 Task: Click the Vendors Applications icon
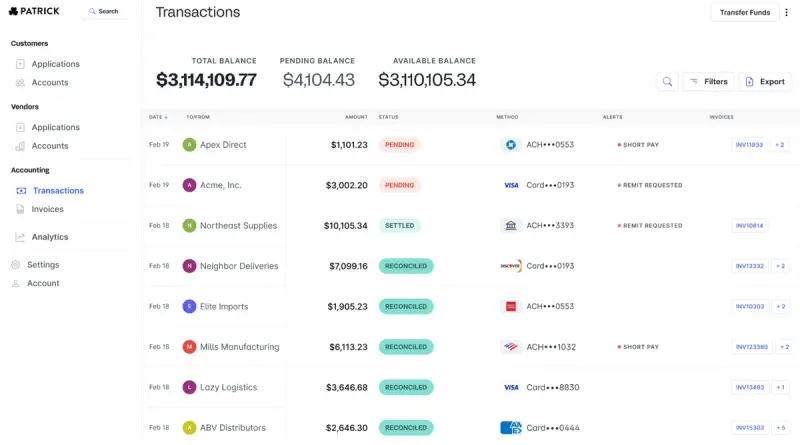[20, 127]
